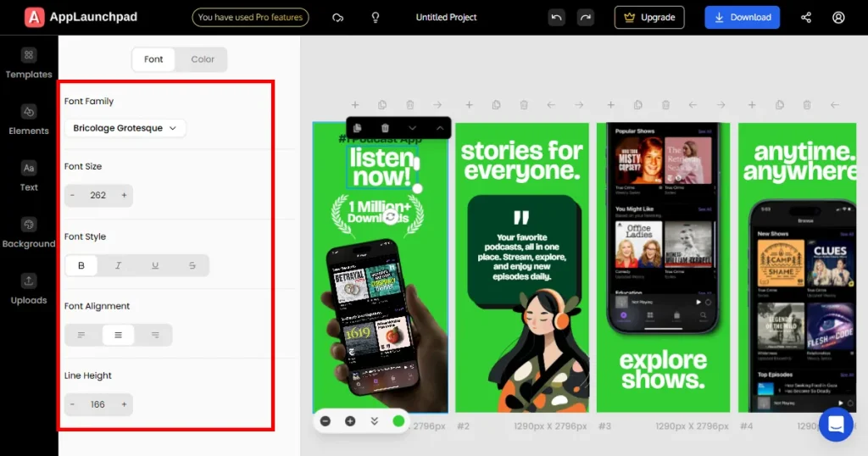Duplicate selected text via floating toolbar

click(357, 128)
